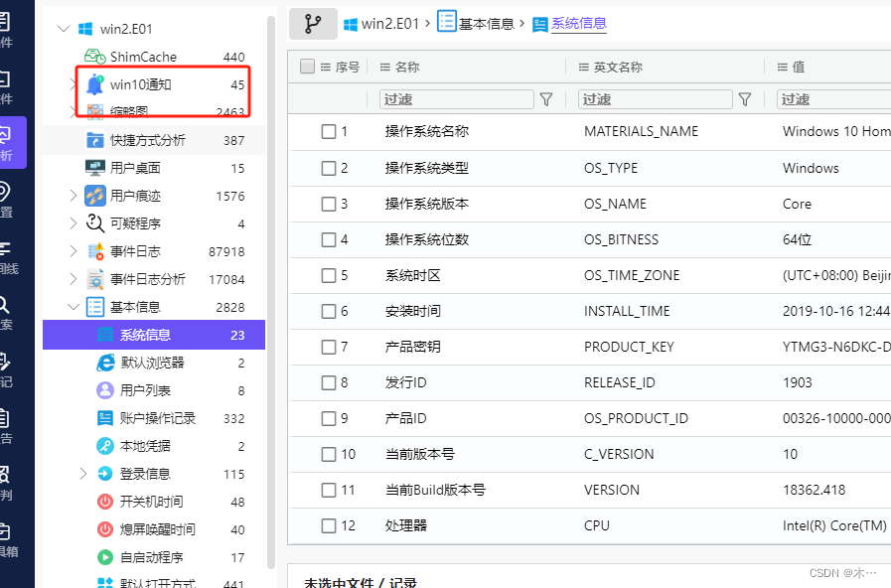Click the PRODUCT_KEY cell
The height and width of the screenshot is (588, 891).
tap(629, 347)
